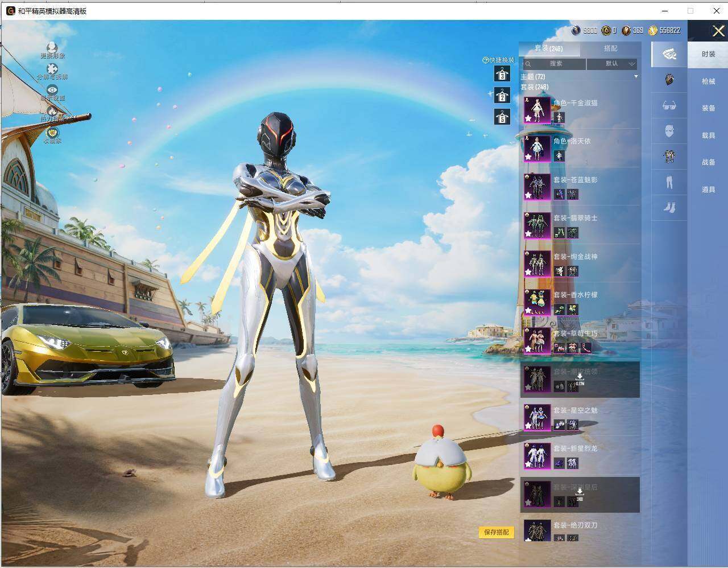
Task: Select the glasses category icon
Action: (x=669, y=105)
